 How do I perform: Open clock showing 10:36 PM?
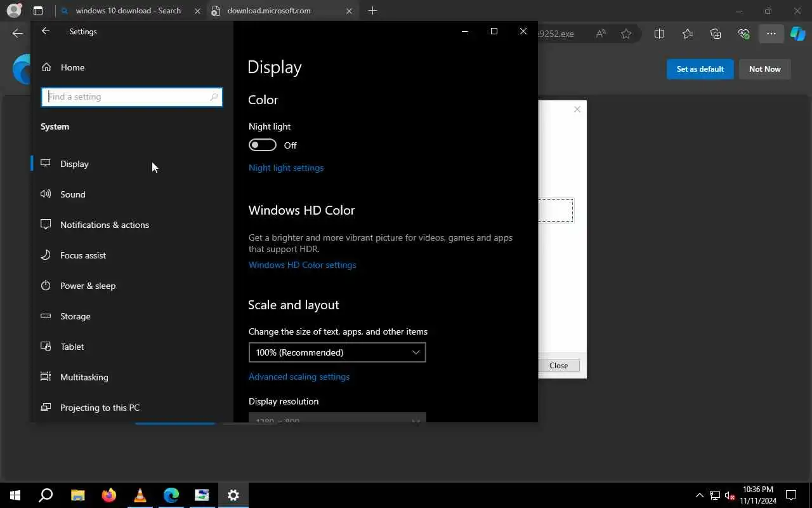[x=757, y=495]
